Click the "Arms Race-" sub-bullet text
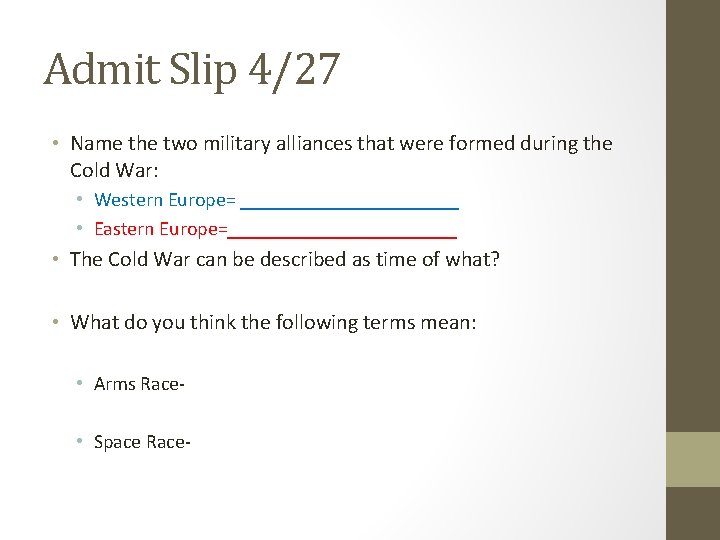720x540 pixels. (139, 383)
